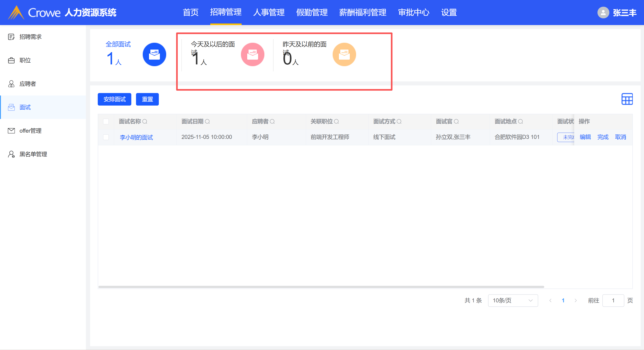The height and width of the screenshot is (350, 644).
Task: Go to previous page using the left chevron
Action: (550, 301)
